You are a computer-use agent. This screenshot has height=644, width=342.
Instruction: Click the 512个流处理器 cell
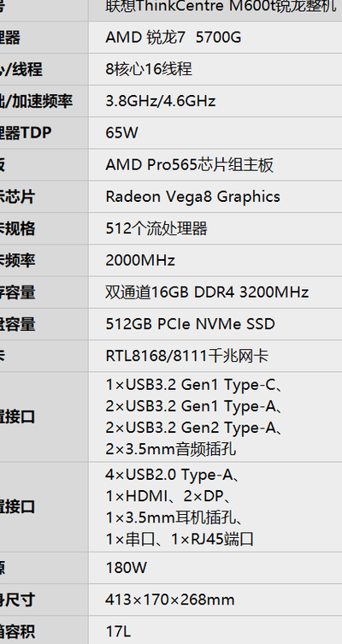pos(215,228)
